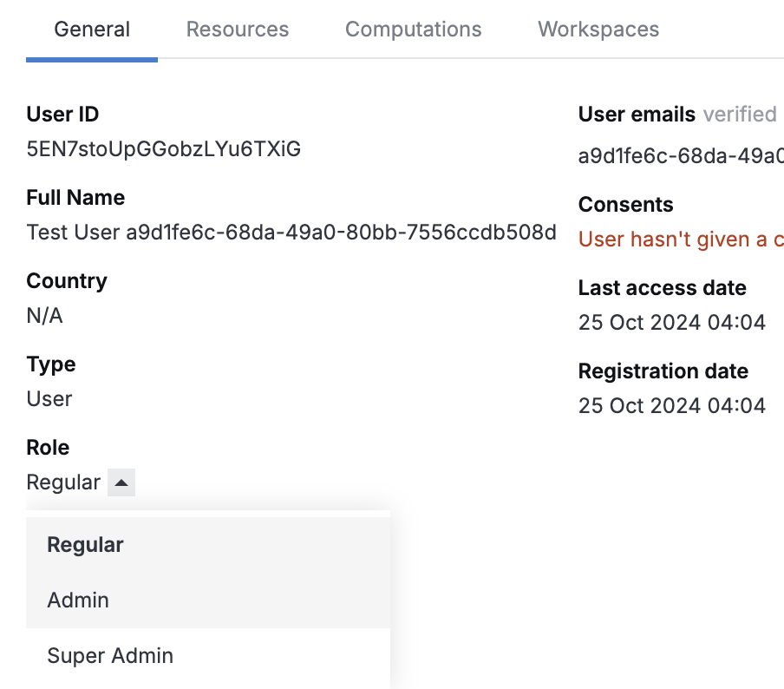
Task: Click the verified email status label
Action: 739,115
